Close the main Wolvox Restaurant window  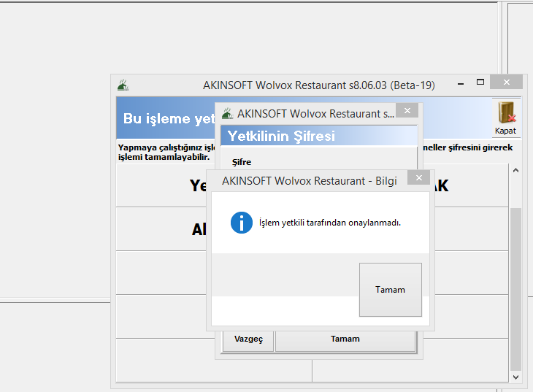(x=507, y=82)
